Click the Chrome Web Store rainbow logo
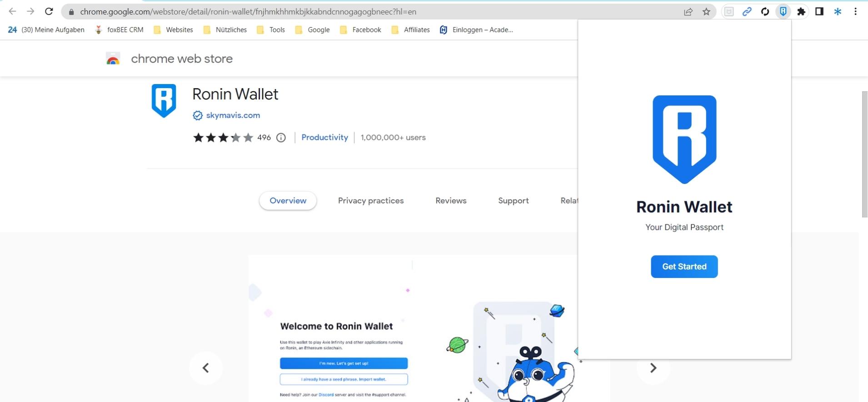868x402 pixels. click(x=113, y=59)
